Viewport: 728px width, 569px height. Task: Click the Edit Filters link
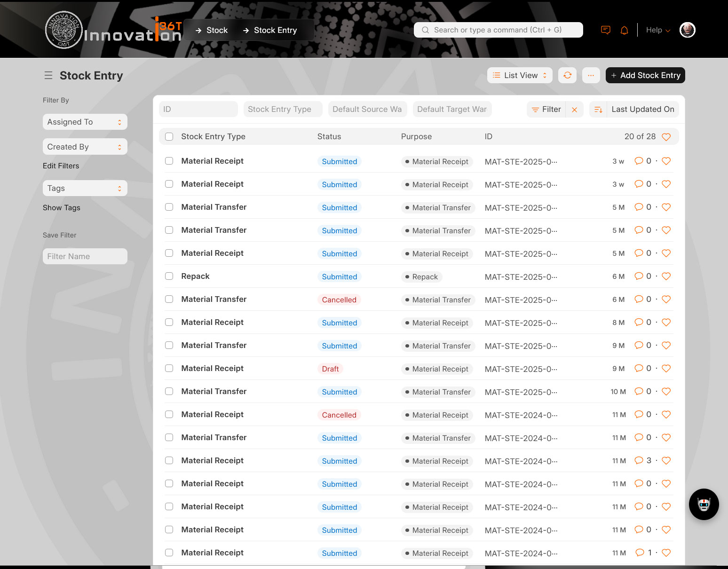coord(61,166)
